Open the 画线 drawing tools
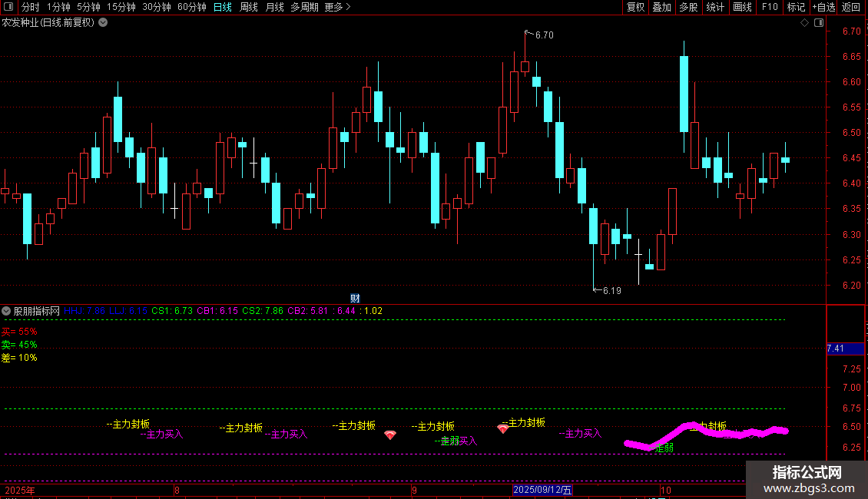The width and height of the screenshot is (868, 499). (742, 7)
